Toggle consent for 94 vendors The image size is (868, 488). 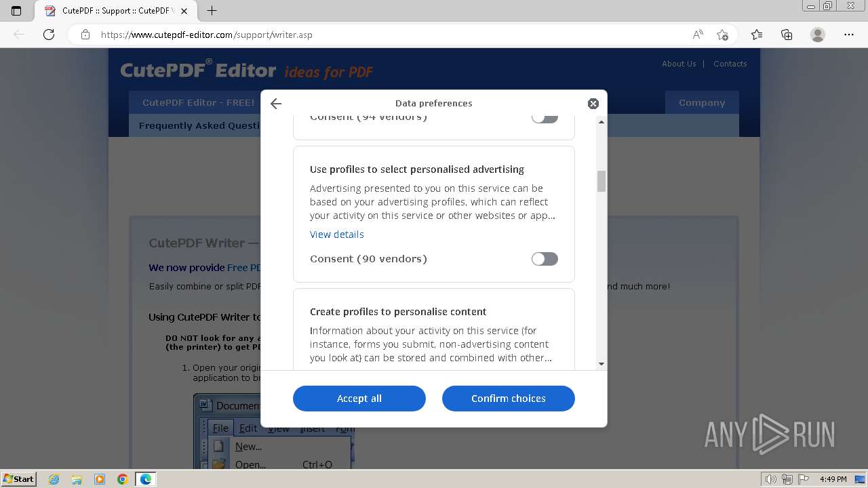545,117
